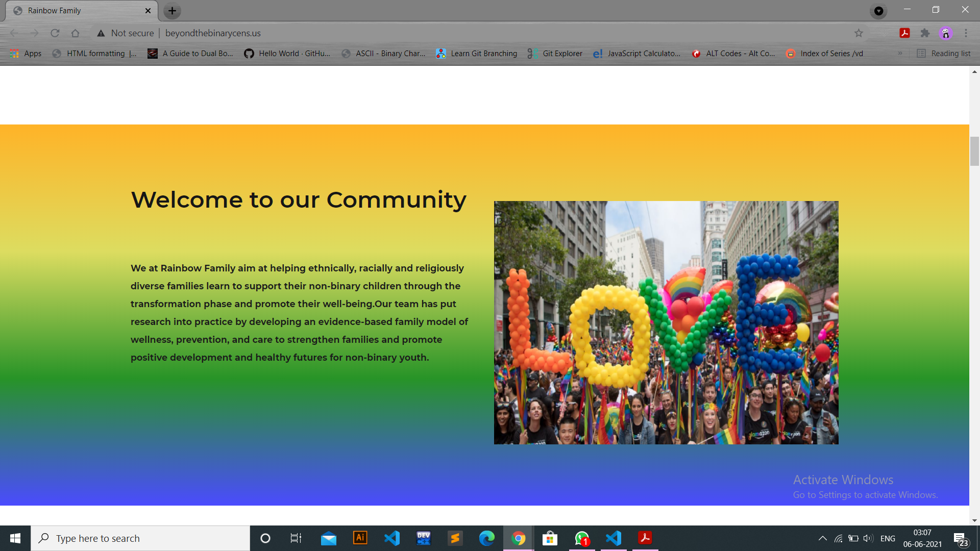Viewport: 980px width, 551px height.
Task: Expand the hidden bookmarks overflow chevron
Action: (x=900, y=53)
